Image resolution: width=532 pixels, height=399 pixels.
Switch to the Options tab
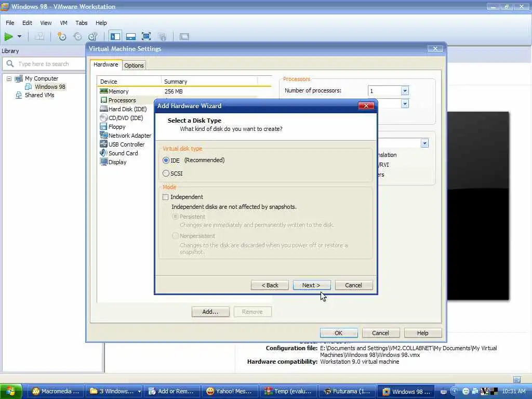(x=134, y=65)
